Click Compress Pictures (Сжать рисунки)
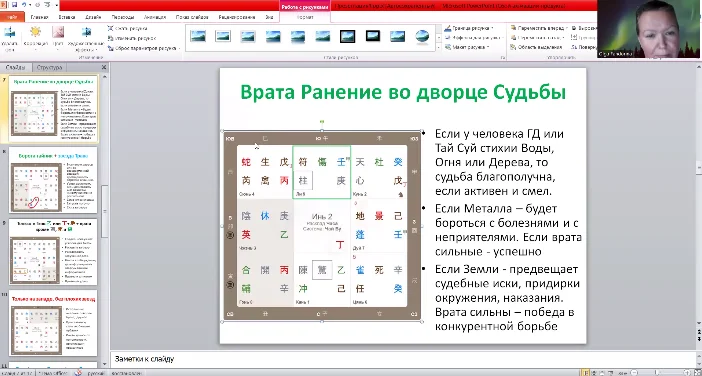The image size is (702, 376). click(x=128, y=28)
